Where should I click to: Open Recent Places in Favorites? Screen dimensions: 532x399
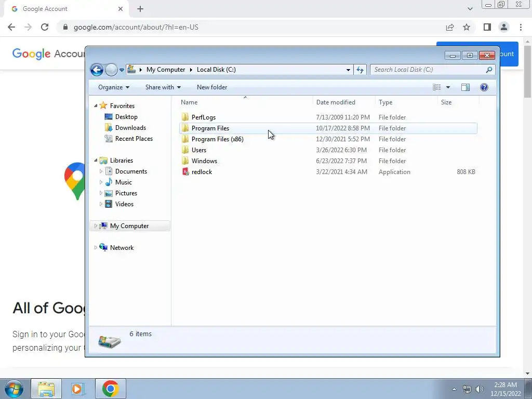tap(134, 138)
